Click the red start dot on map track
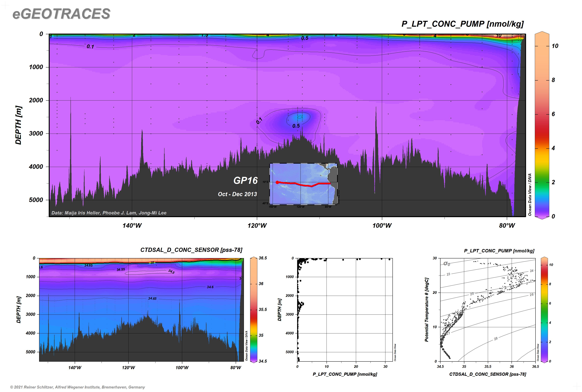582x392 pixels. tap(277, 182)
